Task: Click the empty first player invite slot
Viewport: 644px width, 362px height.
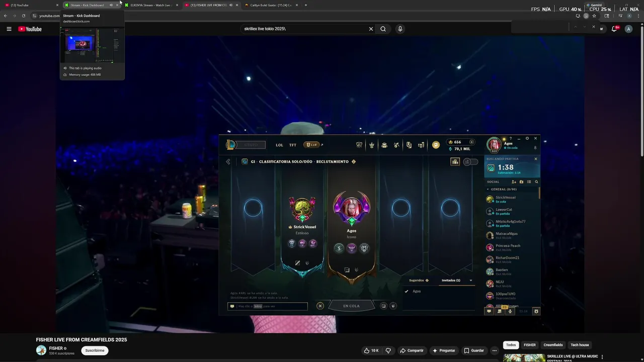Action: pyautogui.click(x=253, y=208)
